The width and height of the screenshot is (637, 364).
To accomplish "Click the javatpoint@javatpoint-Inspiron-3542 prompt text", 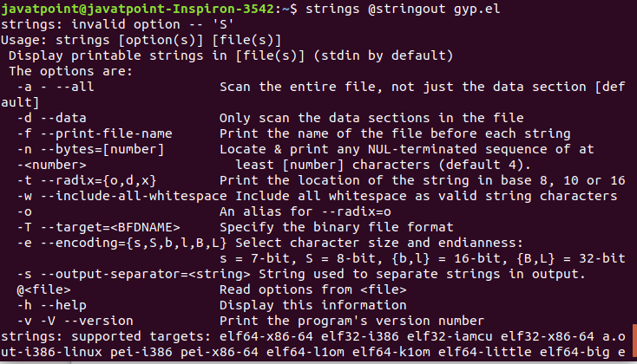I will coord(138,9).
